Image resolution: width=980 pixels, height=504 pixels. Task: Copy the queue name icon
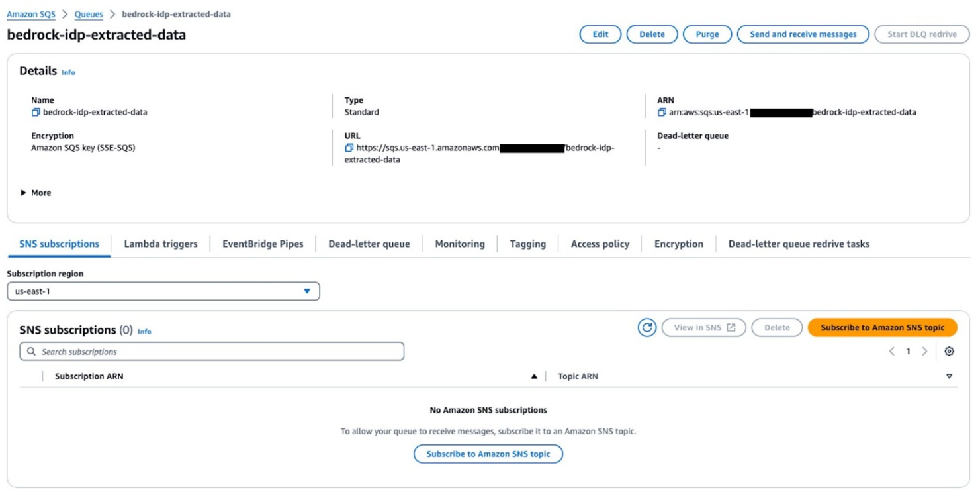36,113
